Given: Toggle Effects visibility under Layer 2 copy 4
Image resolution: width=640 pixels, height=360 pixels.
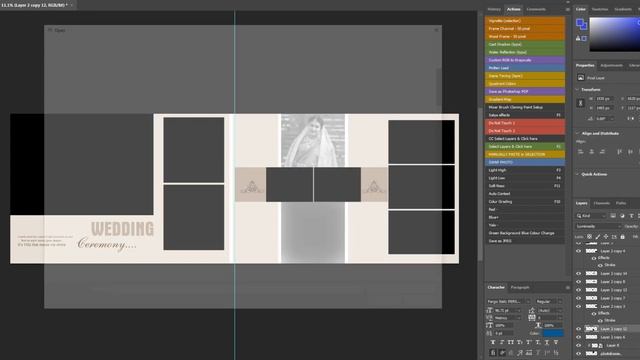Looking at the screenshot, I should tap(594, 258).
